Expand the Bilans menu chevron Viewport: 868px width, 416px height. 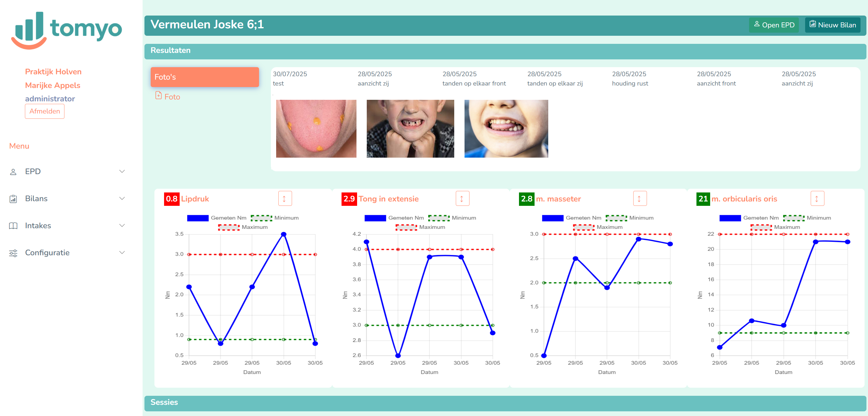tap(122, 199)
